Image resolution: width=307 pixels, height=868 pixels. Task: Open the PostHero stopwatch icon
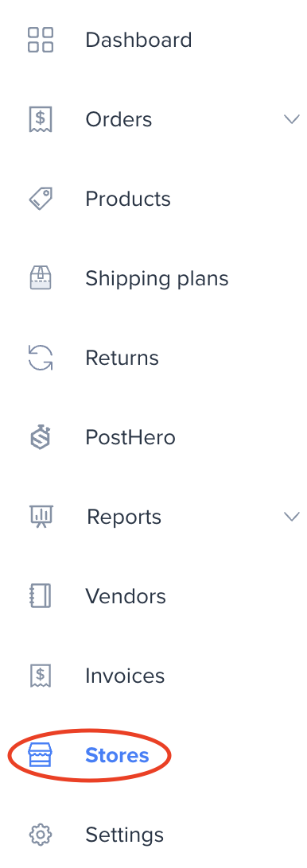tap(41, 437)
